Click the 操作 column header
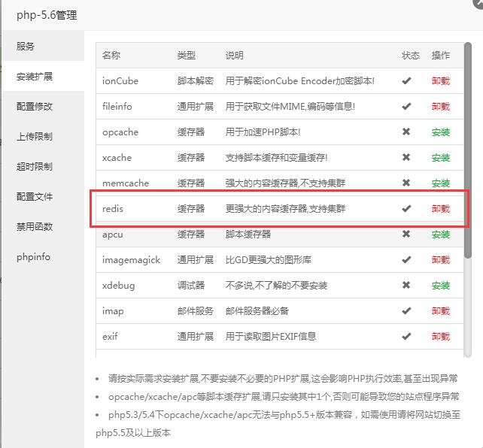 pyautogui.click(x=440, y=56)
